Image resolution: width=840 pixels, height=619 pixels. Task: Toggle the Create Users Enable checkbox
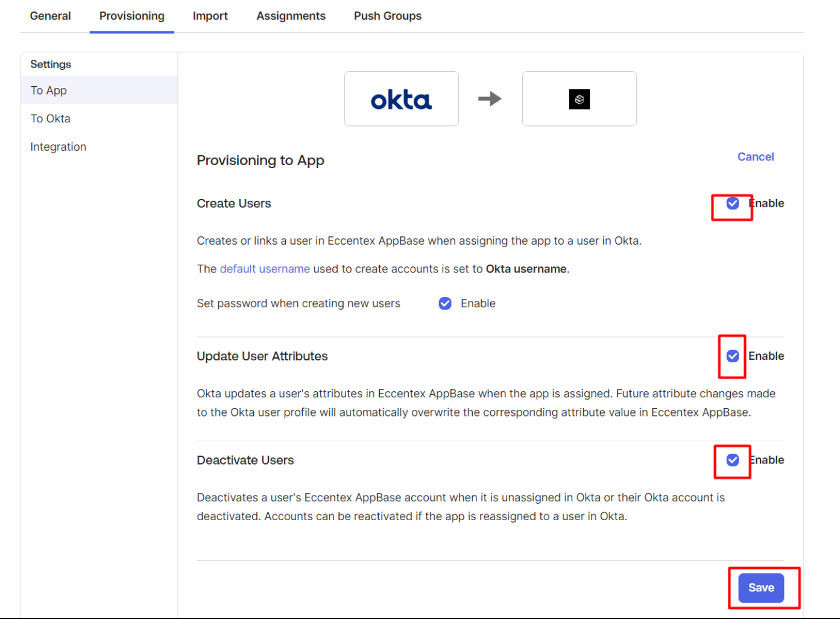[733, 203]
